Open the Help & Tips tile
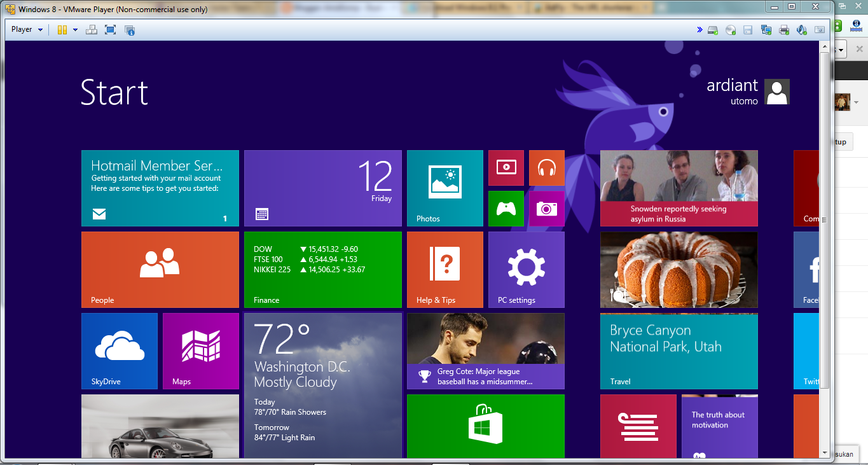868x465 pixels. click(x=445, y=270)
